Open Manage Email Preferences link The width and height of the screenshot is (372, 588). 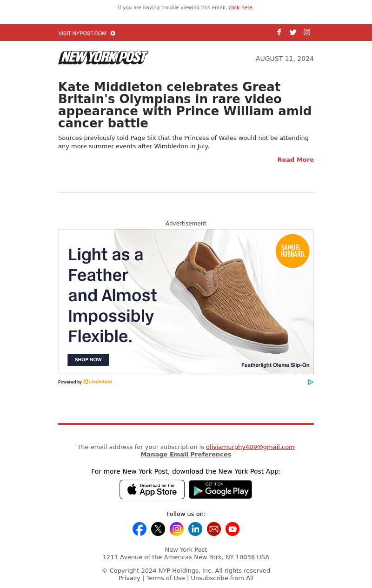point(186,455)
